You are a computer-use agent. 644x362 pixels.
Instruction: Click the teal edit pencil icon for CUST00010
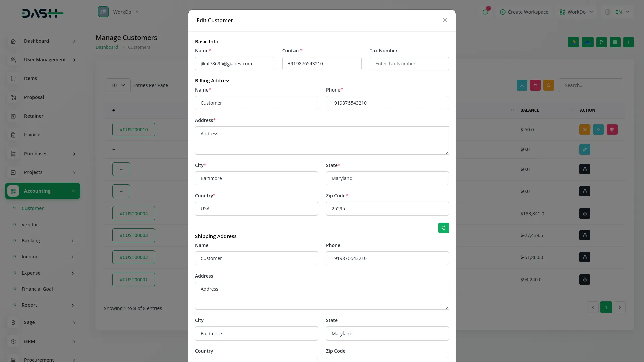[598, 130]
